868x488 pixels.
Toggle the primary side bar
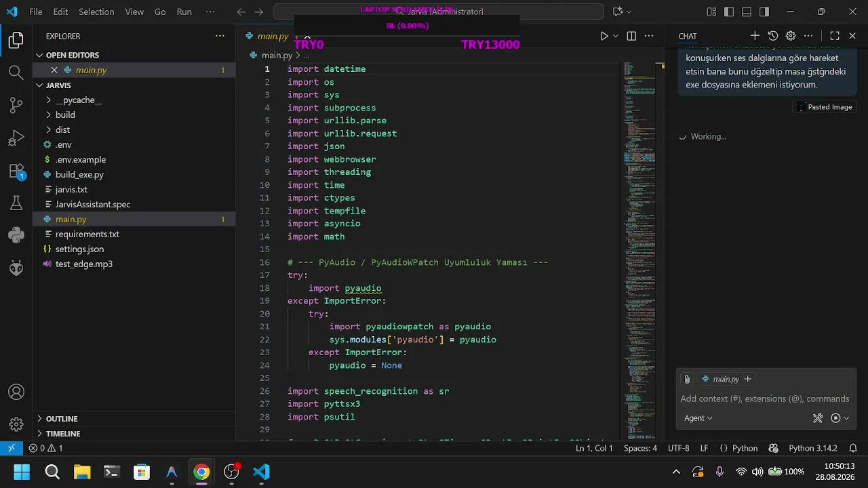[x=729, y=12]
